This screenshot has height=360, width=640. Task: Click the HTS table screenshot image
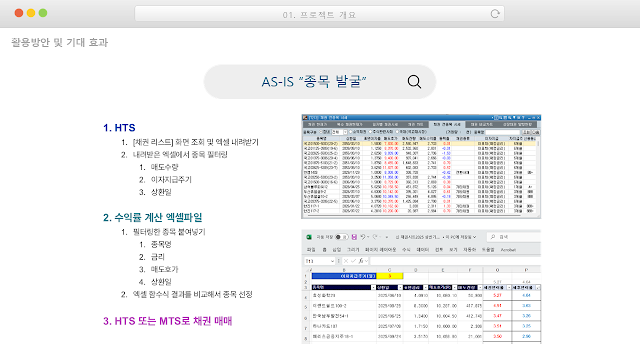(421, 167)
